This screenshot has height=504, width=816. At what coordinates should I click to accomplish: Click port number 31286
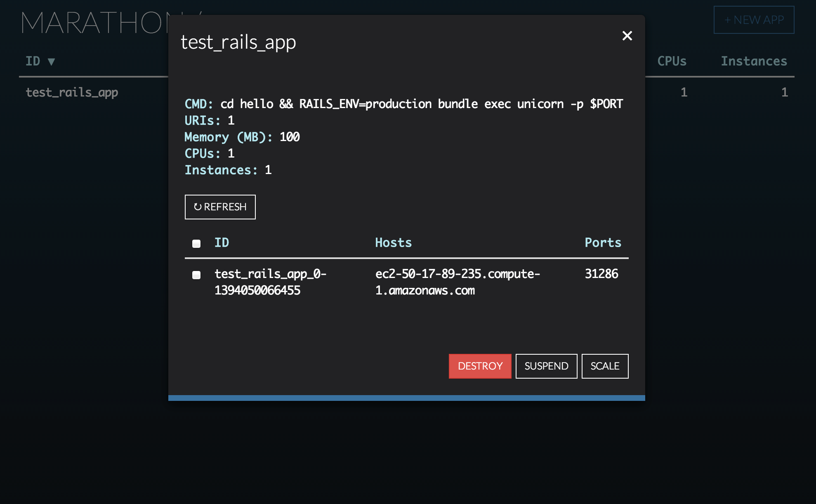click(x=601, y=274)
